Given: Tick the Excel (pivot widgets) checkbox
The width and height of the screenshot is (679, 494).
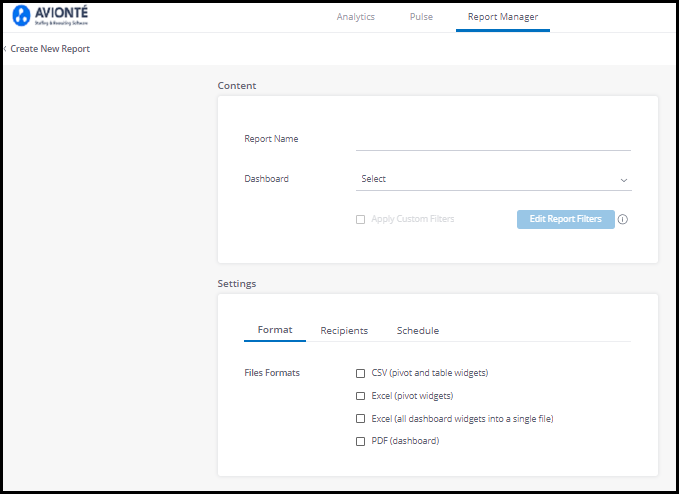Looking at the screenshot, I should 360,396.
